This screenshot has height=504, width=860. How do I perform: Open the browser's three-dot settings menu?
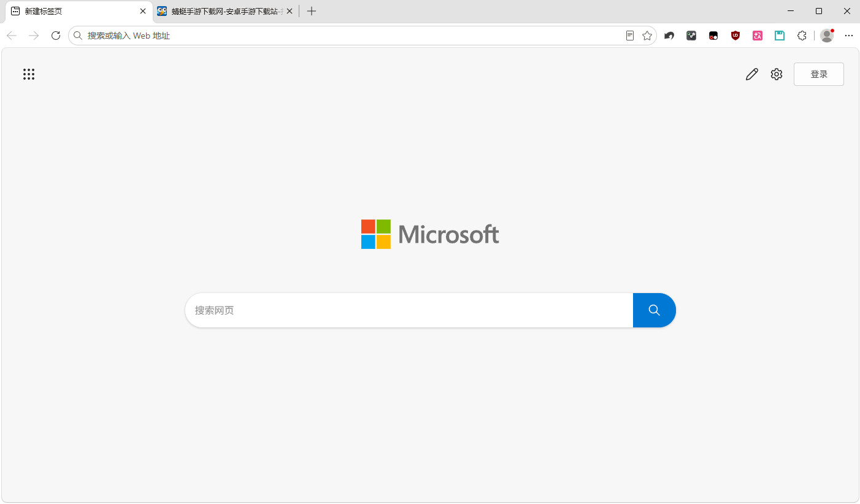849,36
